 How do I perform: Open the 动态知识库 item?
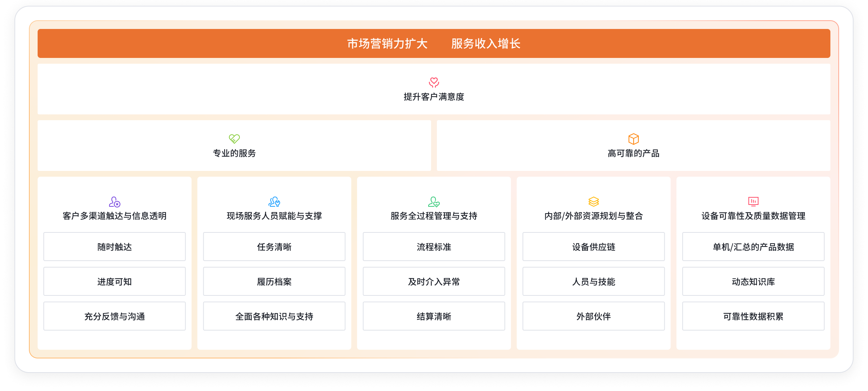(753, 281)
